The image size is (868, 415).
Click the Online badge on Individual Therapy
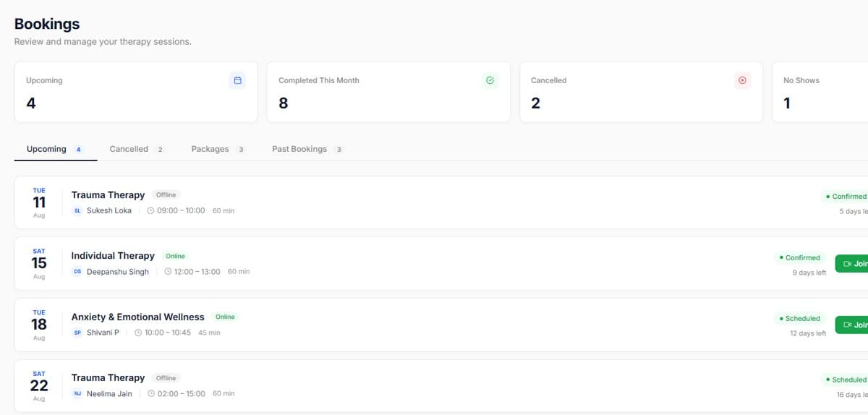tap(175, 256)
